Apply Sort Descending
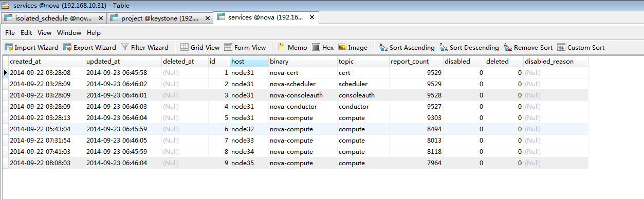644x199 pixels. 469,48
